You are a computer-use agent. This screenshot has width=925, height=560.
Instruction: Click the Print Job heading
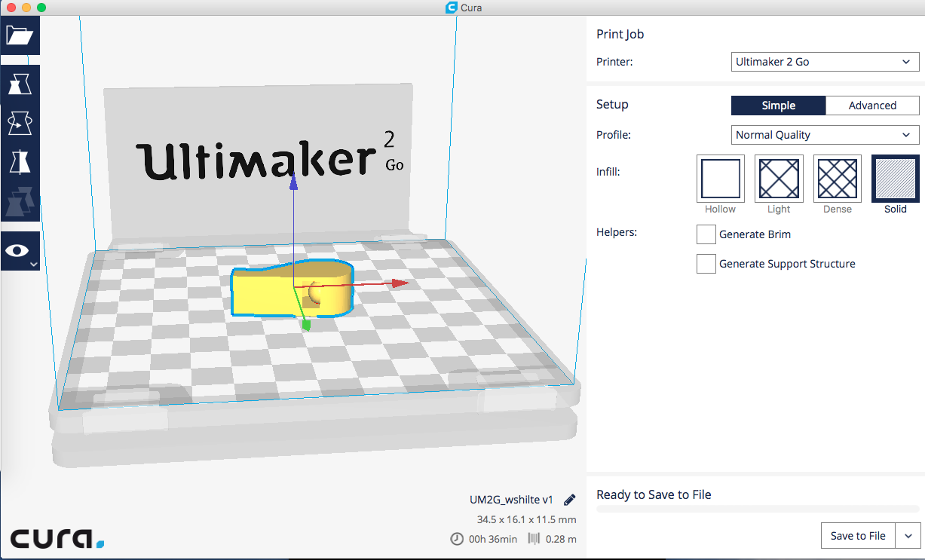pyautogui.click(x=620, y=34)
